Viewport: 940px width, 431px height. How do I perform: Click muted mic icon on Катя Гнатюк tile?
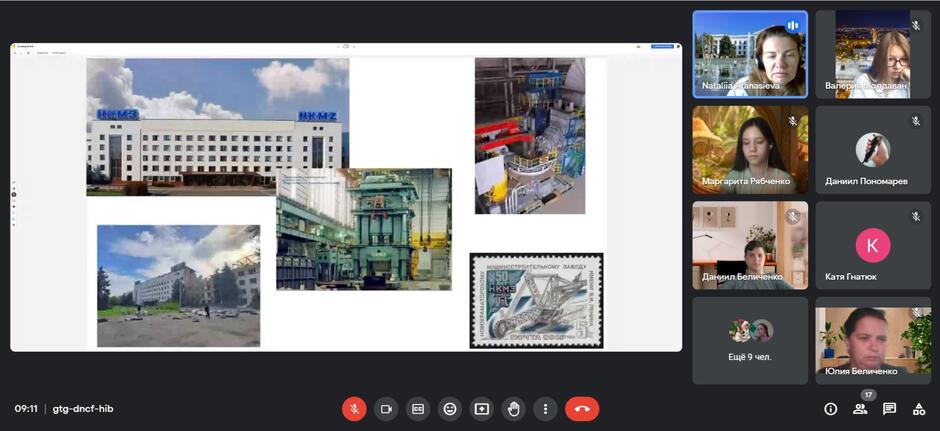coord(915,216)
